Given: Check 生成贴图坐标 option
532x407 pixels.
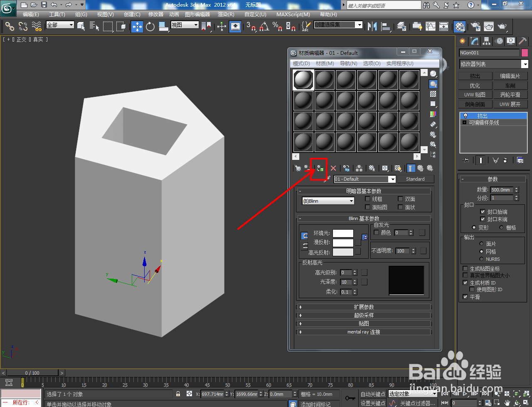Looking at the screenshot, I should pyautogui.click(x=465, y=269).
